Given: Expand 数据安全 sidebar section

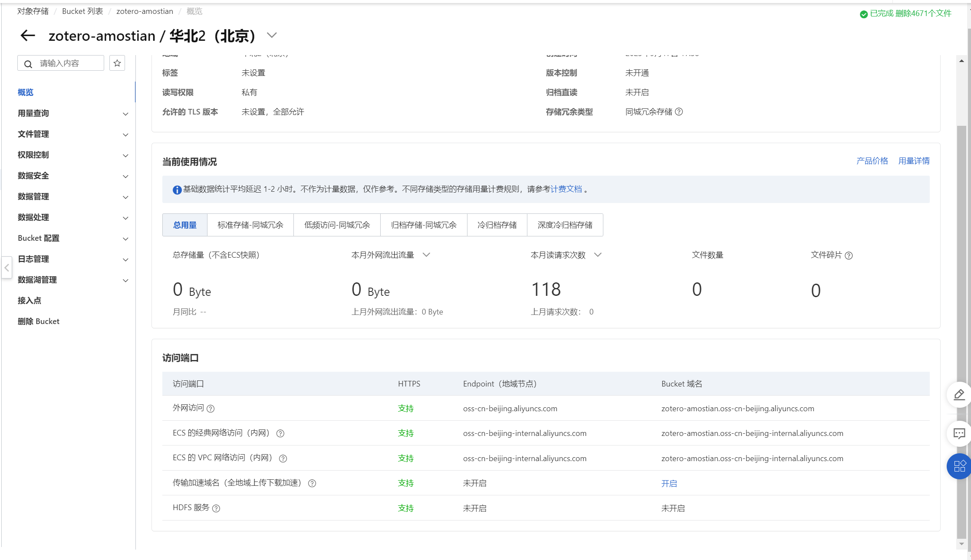Looking at the screenshot, I should (x=125, y=177).
